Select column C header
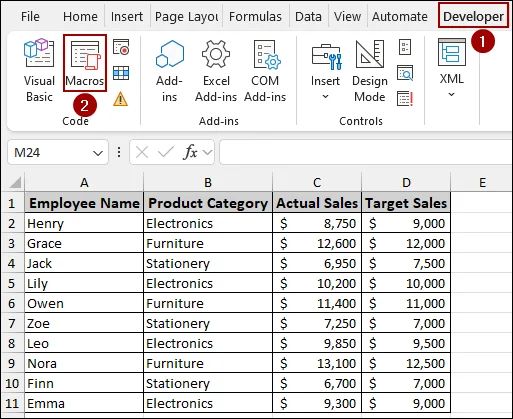 pos(317,182)
